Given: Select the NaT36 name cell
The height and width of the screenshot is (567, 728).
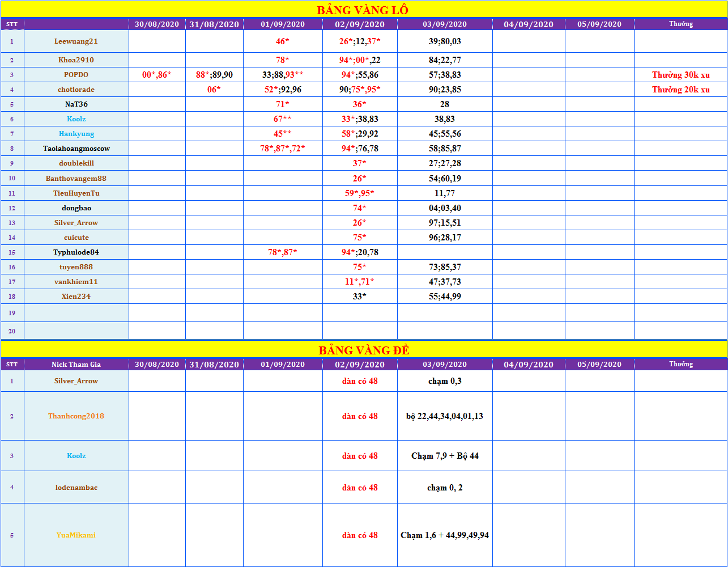Looking at the screenshot, I should 76,104.
